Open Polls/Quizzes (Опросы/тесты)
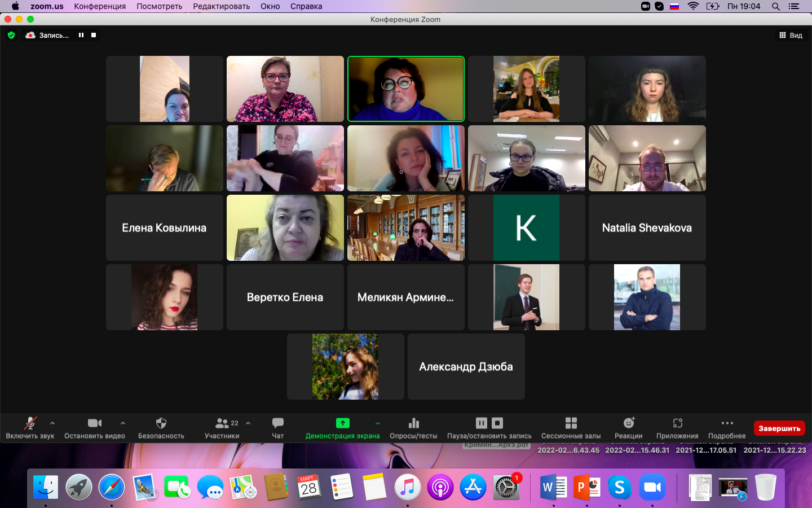The image size is (812, 508). pyautogui.click(x=413, y=423)
